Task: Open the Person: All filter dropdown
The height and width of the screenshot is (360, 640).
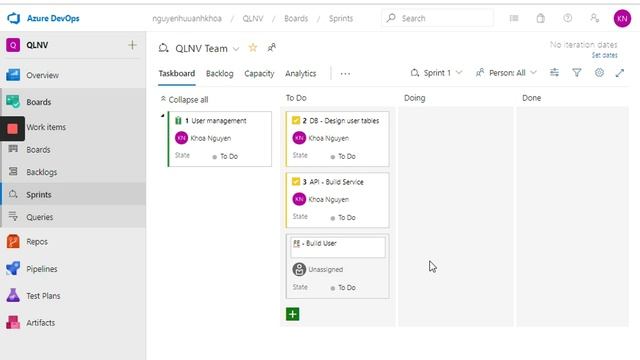Action: pyautogui.click(x=507, y=73)
